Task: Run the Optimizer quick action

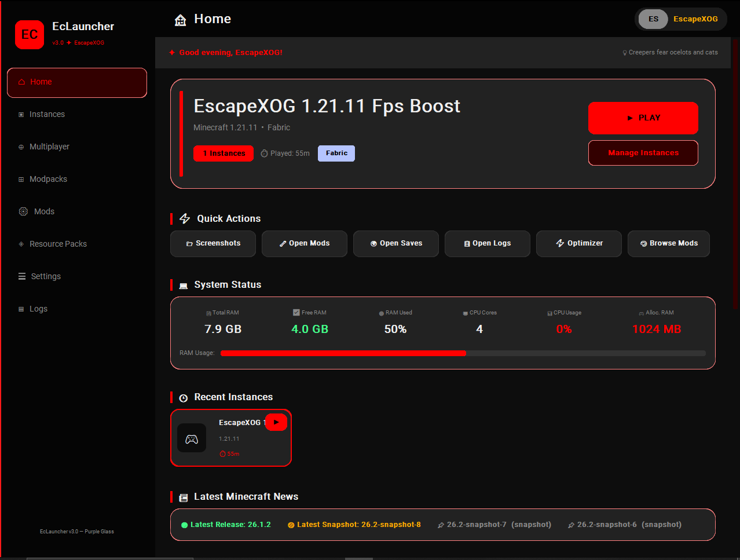Action: [x=579, y=244]
